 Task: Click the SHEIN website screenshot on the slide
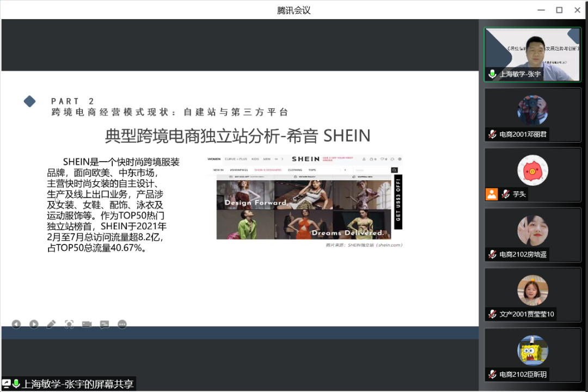click(305, 197)
